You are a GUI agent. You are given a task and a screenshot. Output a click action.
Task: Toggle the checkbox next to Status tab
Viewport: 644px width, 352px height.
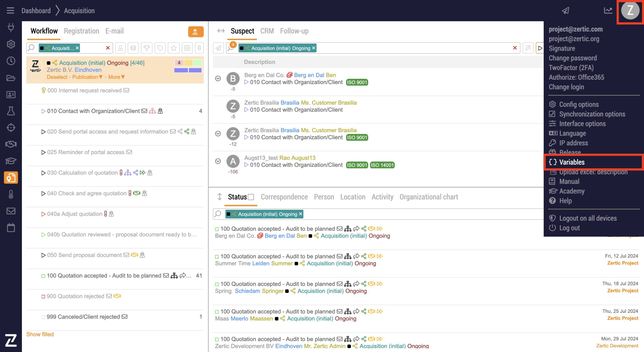point(251,197)
